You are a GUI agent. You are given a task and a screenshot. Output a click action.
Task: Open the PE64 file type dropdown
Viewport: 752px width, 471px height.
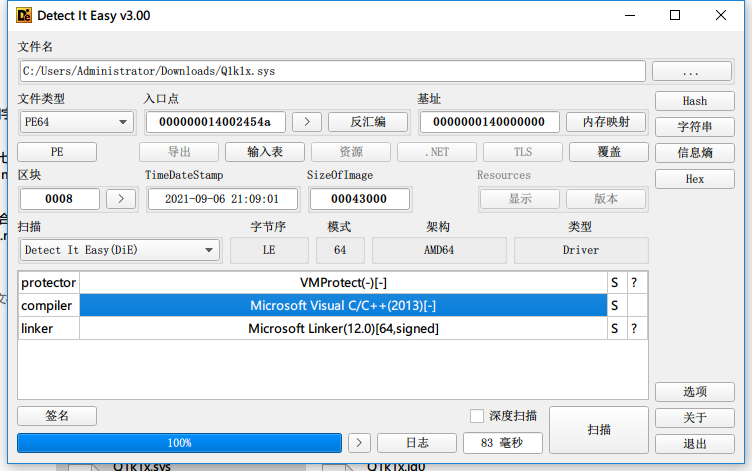pos(77,122)
